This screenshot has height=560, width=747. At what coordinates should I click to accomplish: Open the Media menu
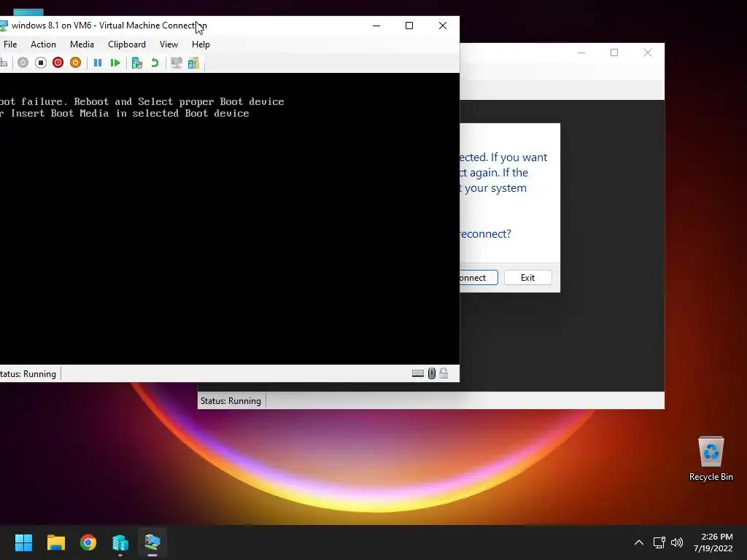(82, 44)
